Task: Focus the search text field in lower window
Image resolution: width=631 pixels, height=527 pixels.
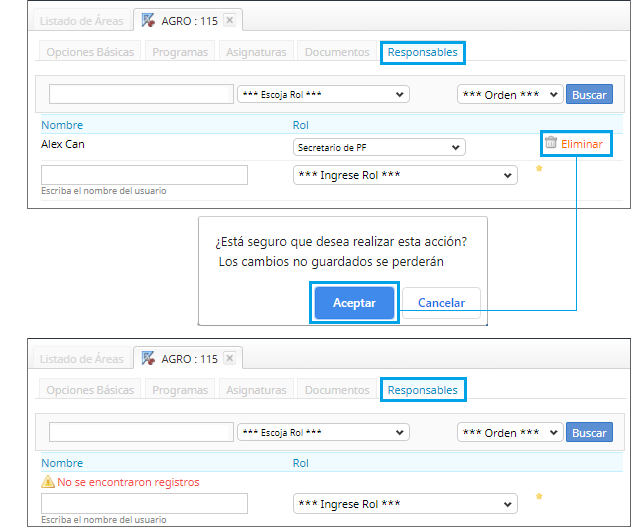Action: [x=141, y=432]
